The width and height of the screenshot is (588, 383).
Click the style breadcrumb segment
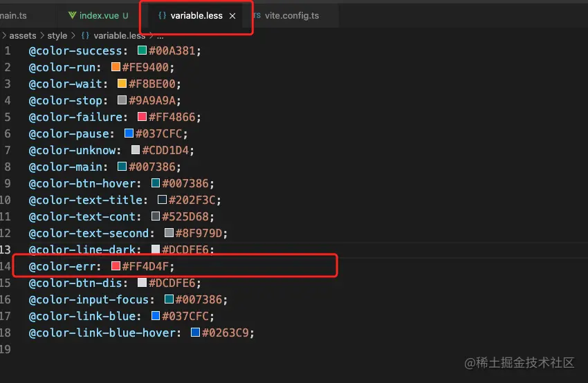click(x=57, y=35)
